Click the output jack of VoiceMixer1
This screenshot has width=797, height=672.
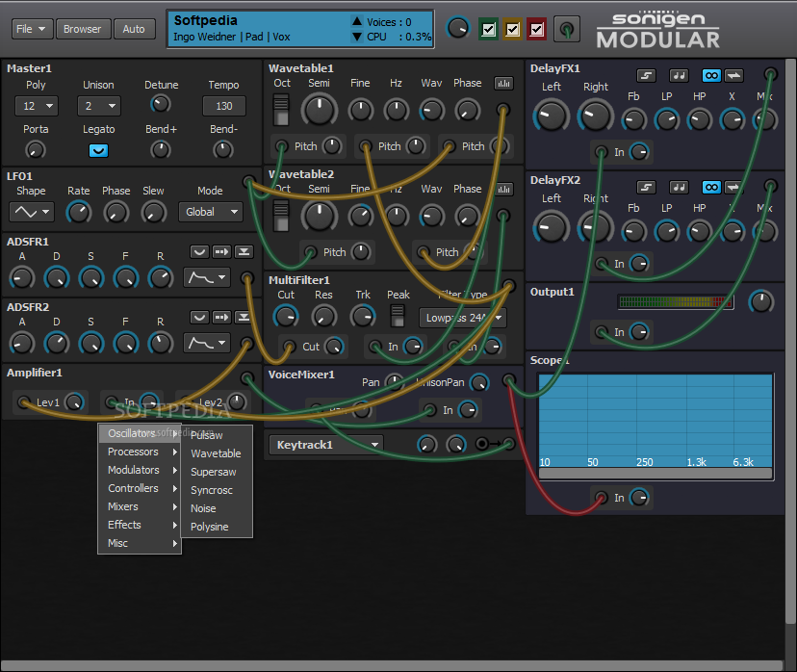pos(509,379)
